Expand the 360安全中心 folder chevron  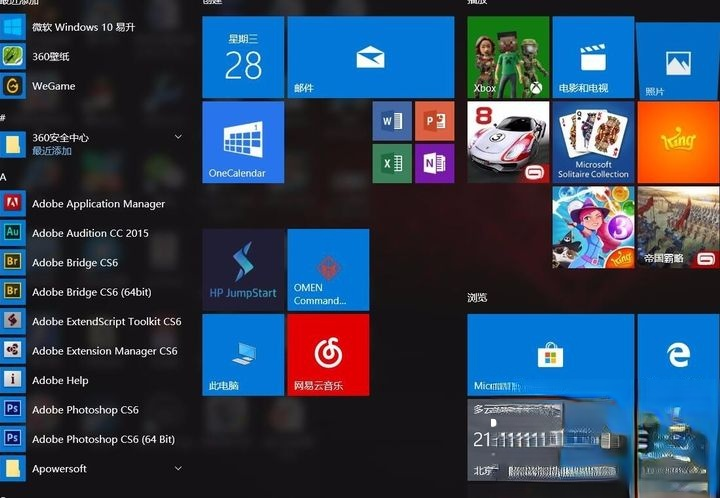click(x=178, y=137)
